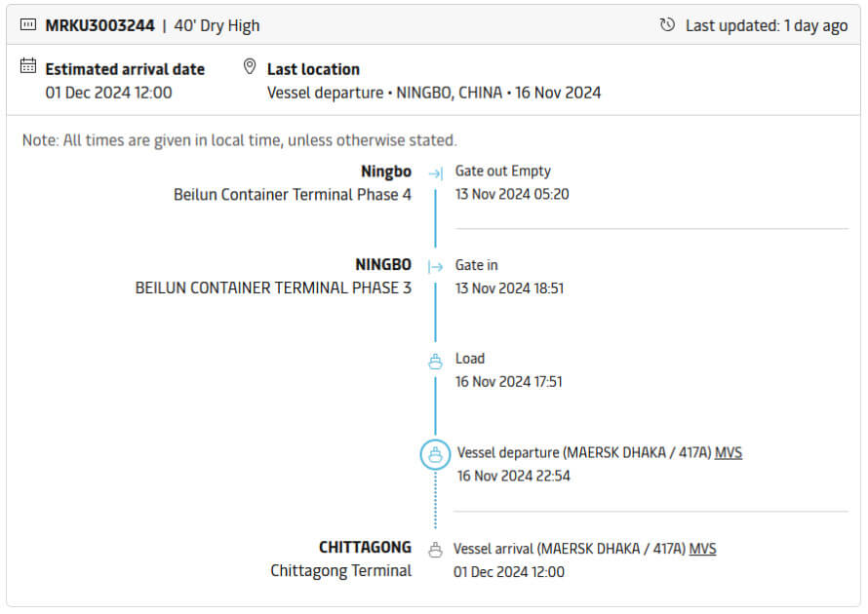Click the Gate in event date 13 Nov 2024 18:51
The height and width of the screenshot is (614, 868).
point(509,288)
